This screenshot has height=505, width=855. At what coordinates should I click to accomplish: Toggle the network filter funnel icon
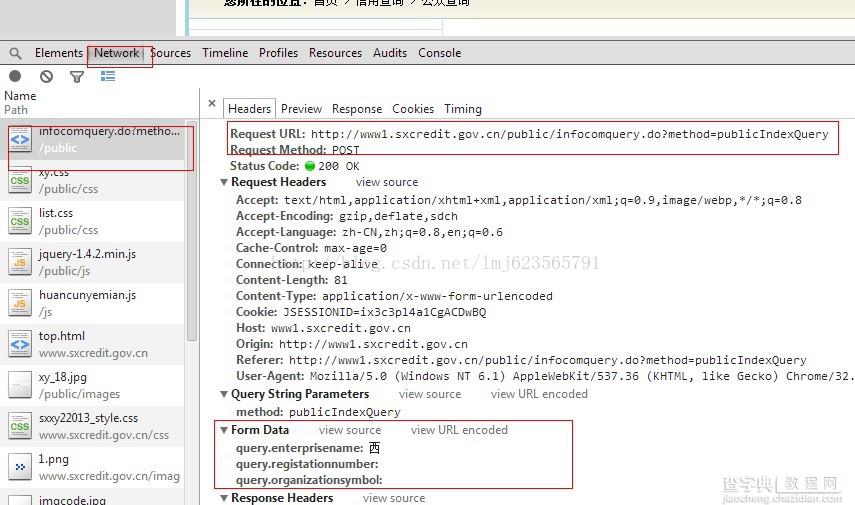pyautogui.click(x=77, y=76)
